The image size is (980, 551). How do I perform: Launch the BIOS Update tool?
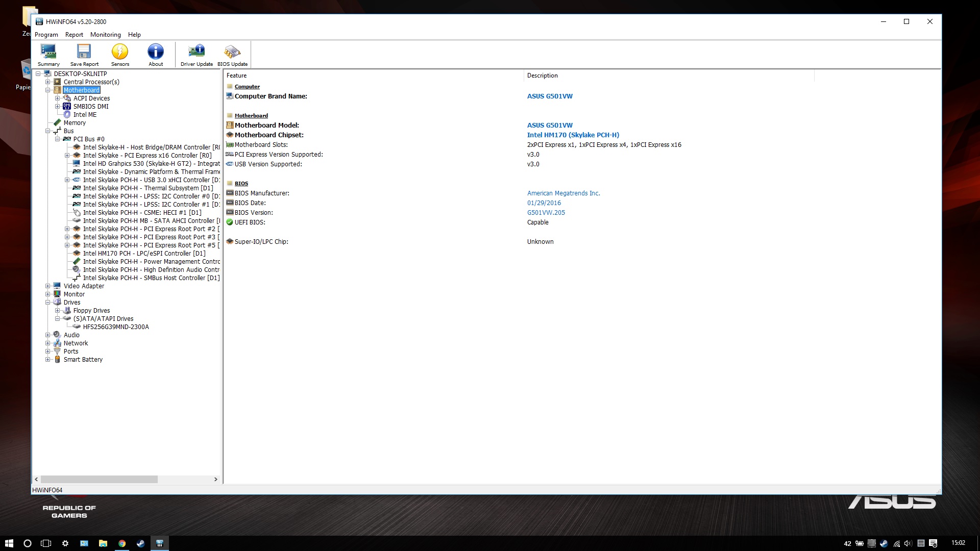click(x=232, y=55)
